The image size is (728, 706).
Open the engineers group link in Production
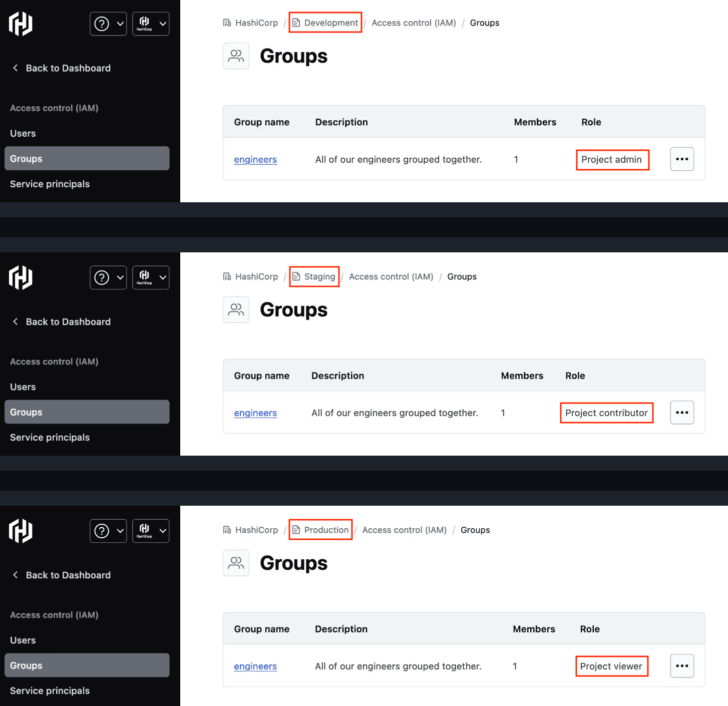(x=255, y=666)
